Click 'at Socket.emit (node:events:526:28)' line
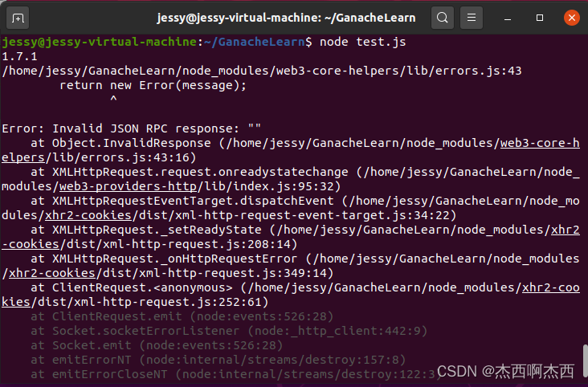Viewport: 588px width, 387px height. click(157, 345)
